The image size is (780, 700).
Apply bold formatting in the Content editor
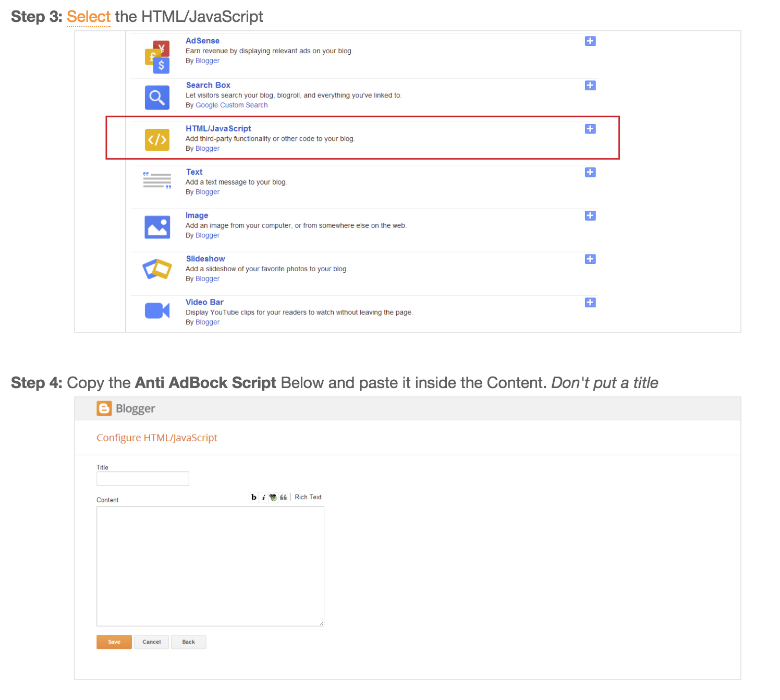[253, 497]
